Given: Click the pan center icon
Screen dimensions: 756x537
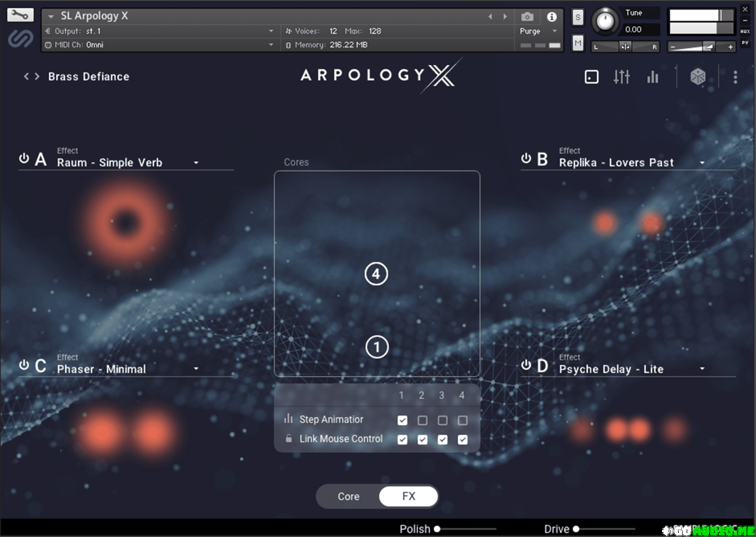Looking at the screenshot, I should click(x=625, y=47).
